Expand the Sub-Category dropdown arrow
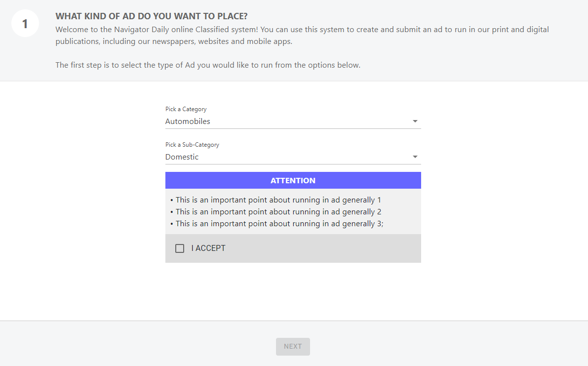The width and height of the screenshot is (588, 366). (415, 157)
